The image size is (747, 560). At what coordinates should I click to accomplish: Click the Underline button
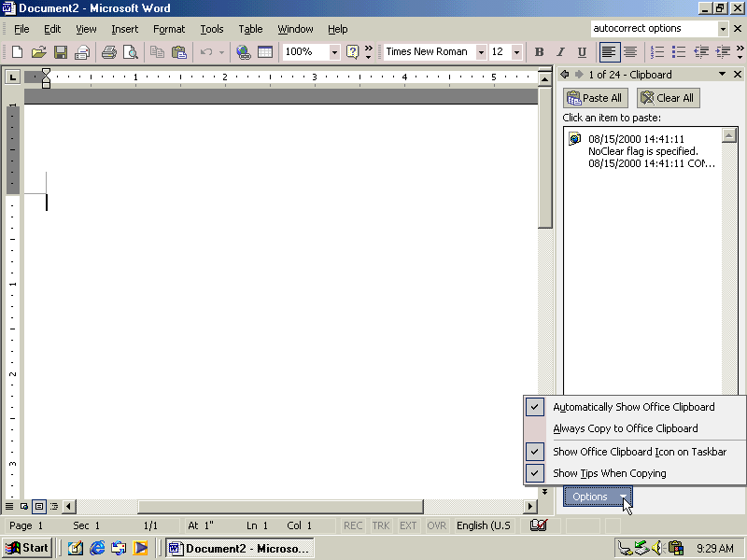tap(582, 52)
